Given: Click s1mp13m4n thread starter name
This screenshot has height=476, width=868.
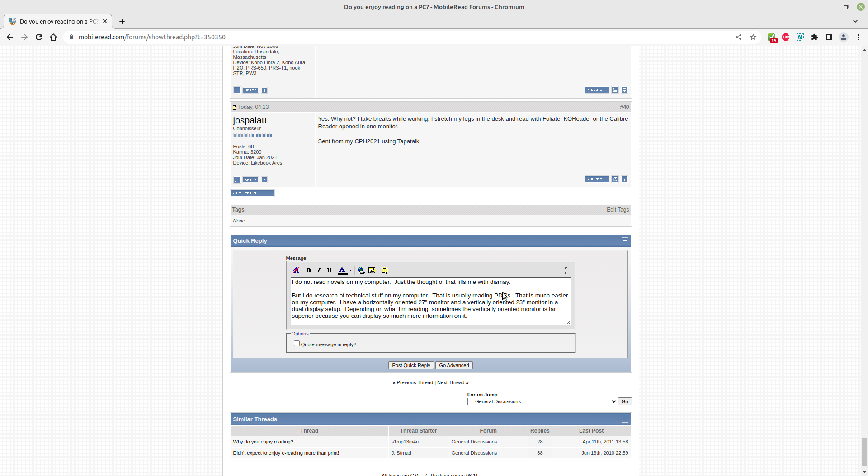Looking at the screenshot, I should pos(405,442).
